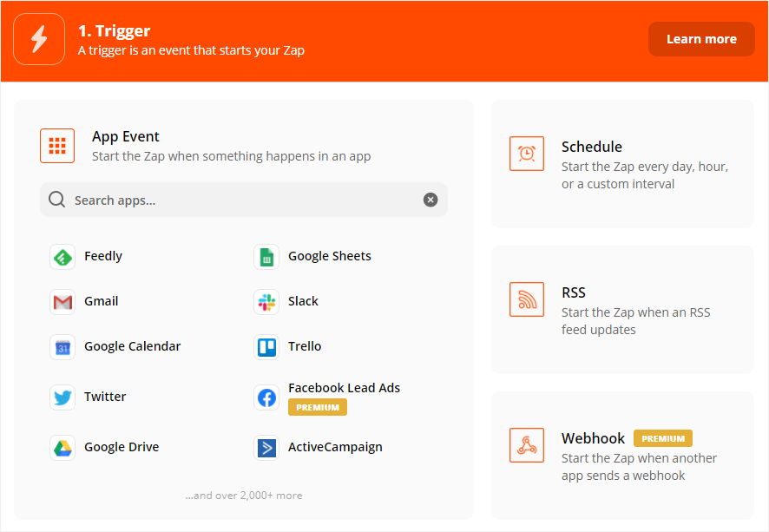Screen dimensions: 769x532
Task: Clear the search apps field
Action: pyautogui.click(x=431, y=200)
